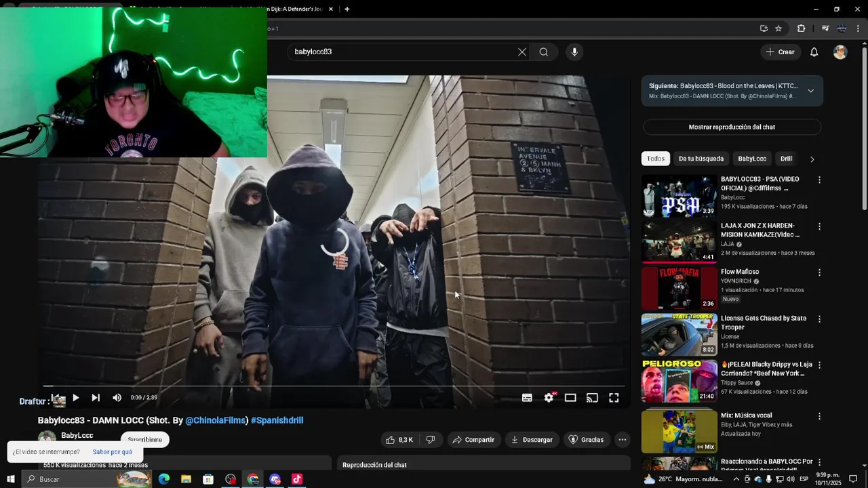Toggle subtitles on the player

527,398
